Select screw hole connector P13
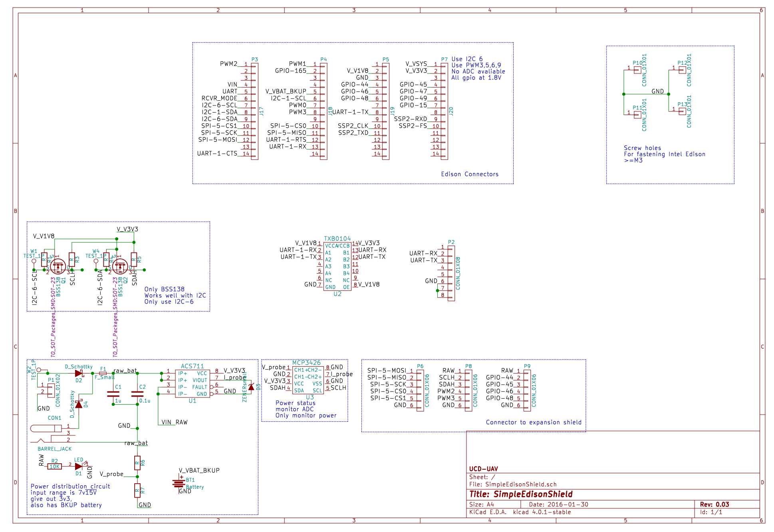 (x=682, y=111)
